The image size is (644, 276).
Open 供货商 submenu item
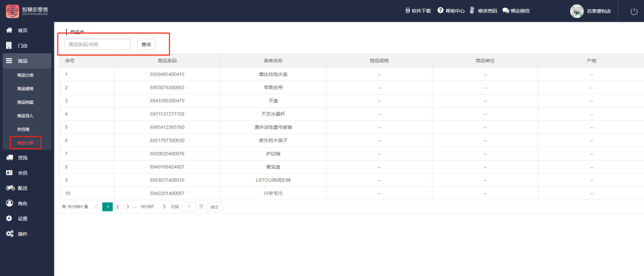pos(23,130)
